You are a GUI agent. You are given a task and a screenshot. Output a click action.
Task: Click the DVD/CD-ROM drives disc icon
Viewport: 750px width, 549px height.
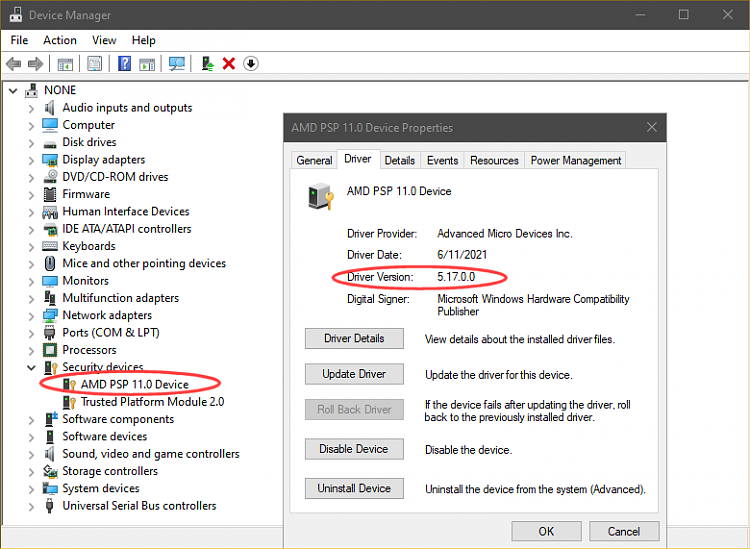[50, 176]
